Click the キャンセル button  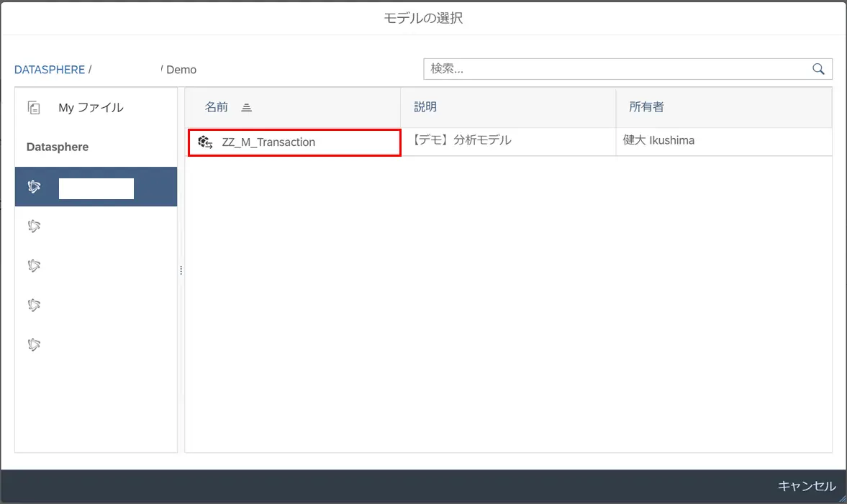tap(807, 486)
